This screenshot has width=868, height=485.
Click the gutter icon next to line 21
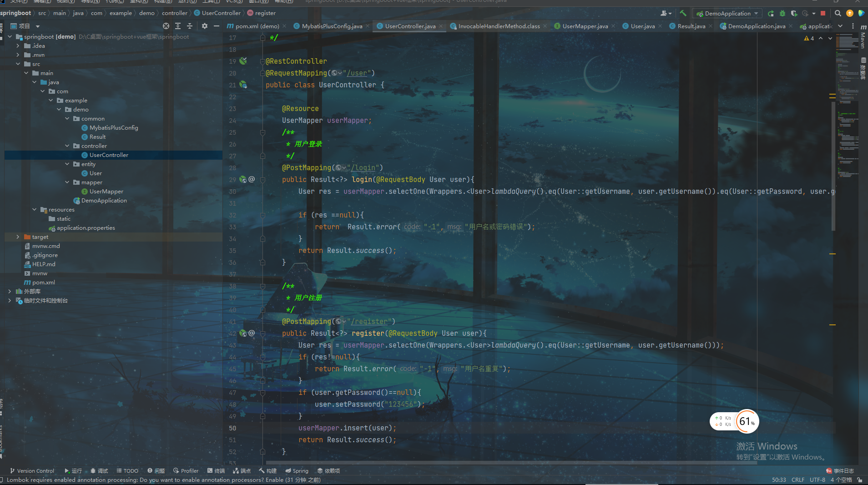tap(243, 85)
